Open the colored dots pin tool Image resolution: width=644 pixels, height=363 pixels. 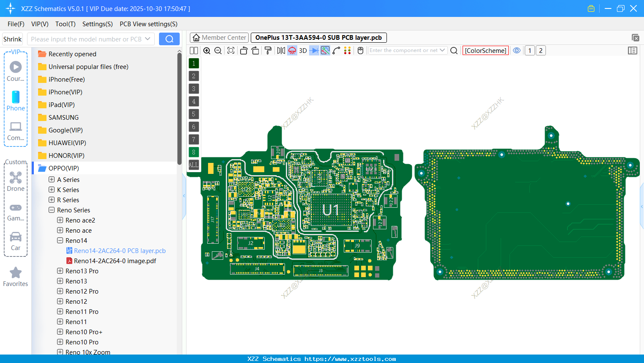tap(347, 51)
